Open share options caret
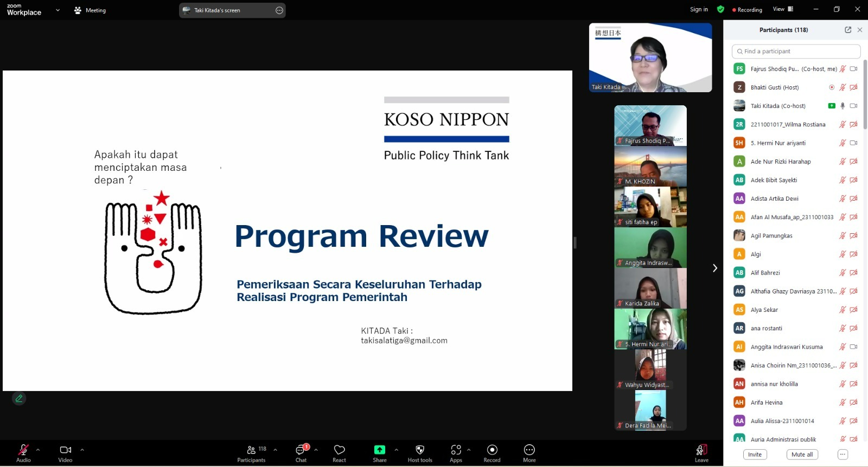Screen dimensions: 868x467 pyautogui.click(x=396, y=450)
